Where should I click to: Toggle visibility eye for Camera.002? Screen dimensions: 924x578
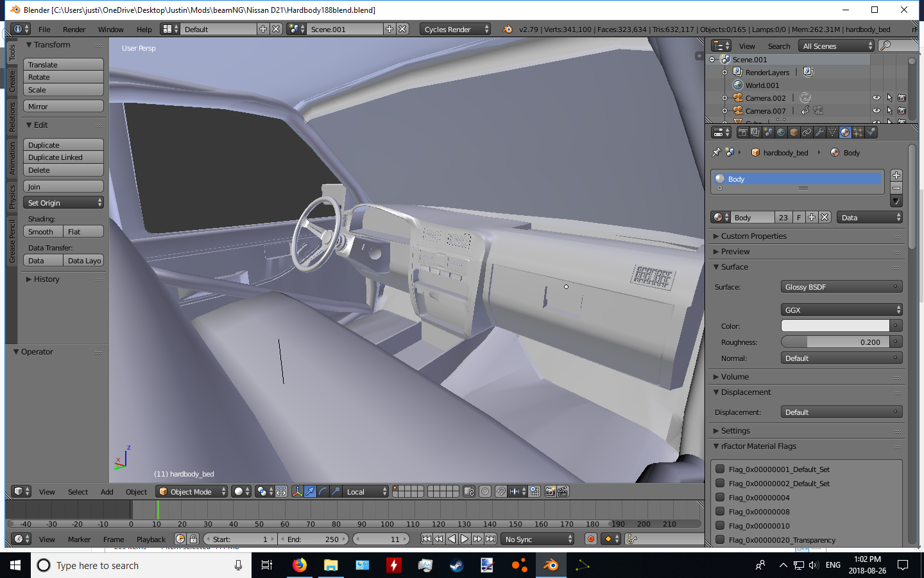[x=876, y=98]
